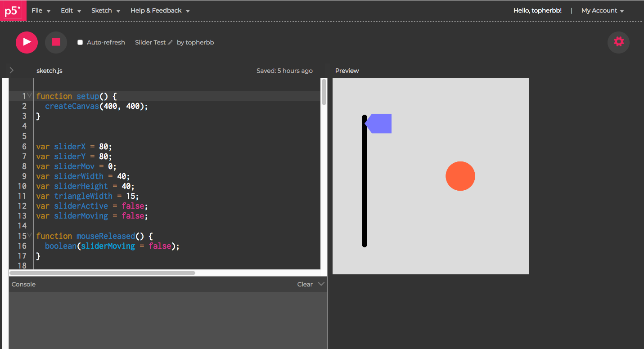This screenshot has height=349, width=644.
Task: Click the 'var sliderHeight = 40;' line
Action: tap(85, 186)
